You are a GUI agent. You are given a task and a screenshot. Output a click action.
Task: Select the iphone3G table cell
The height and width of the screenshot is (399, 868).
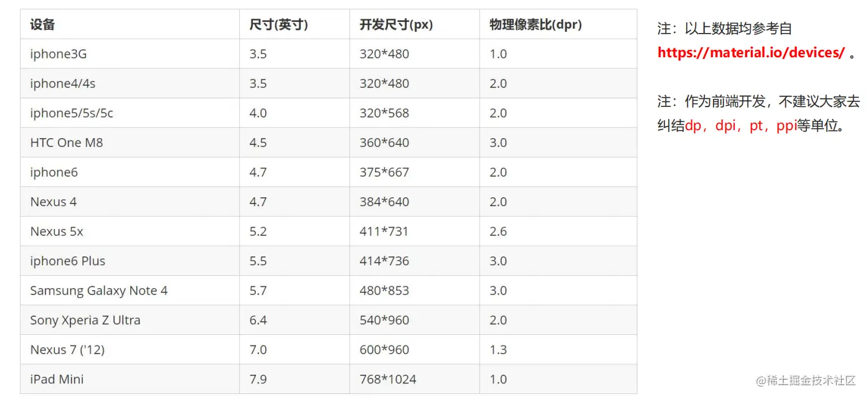(x=59, y=54)
